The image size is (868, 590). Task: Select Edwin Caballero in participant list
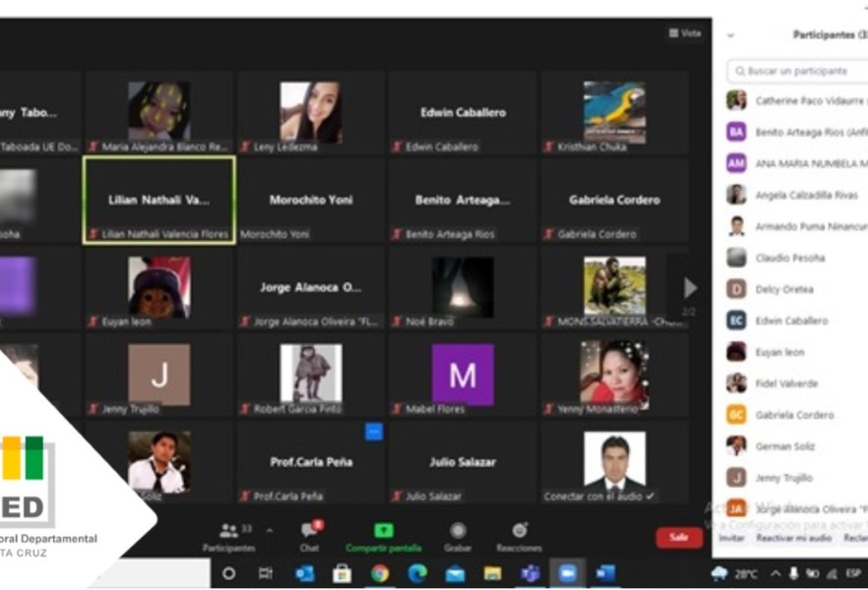(791, 321)
